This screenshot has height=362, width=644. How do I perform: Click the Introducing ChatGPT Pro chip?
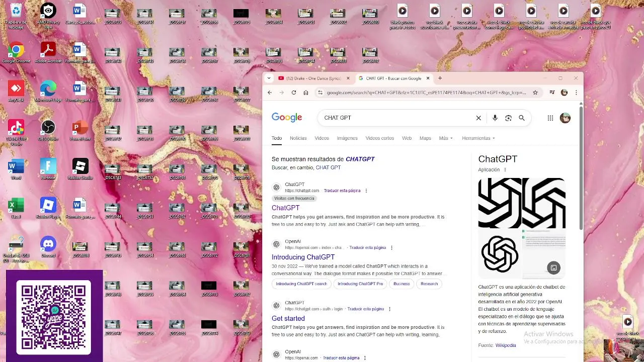click(360, 284)
